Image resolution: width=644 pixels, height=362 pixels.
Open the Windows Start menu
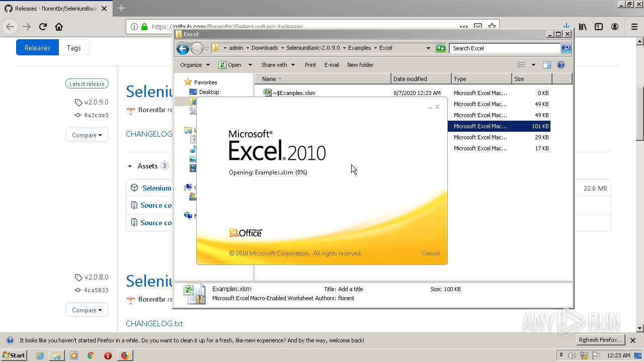(14, 355)
